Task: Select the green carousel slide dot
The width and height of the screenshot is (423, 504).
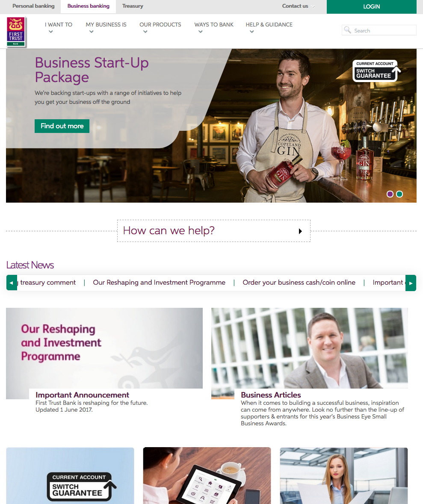Action: point(399,194)
